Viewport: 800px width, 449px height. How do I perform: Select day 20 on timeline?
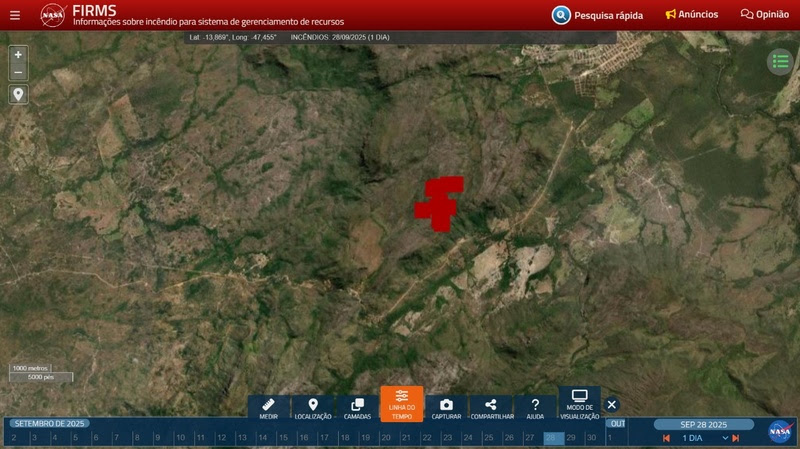[x=385, y=438]
